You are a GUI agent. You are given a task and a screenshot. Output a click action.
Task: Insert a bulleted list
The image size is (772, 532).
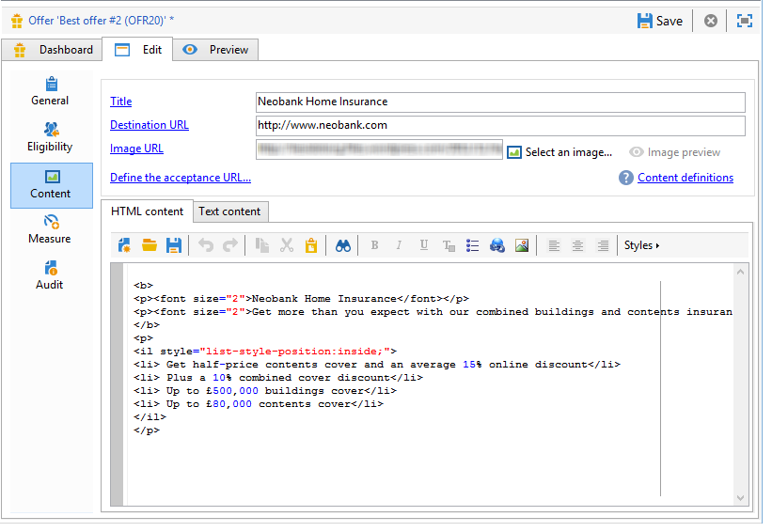click(472, 245)
